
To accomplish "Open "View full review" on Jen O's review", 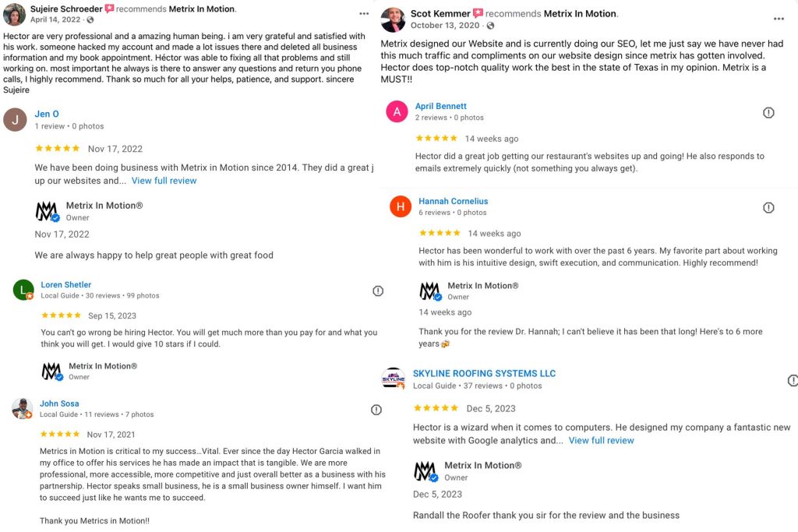I will 164,181.
